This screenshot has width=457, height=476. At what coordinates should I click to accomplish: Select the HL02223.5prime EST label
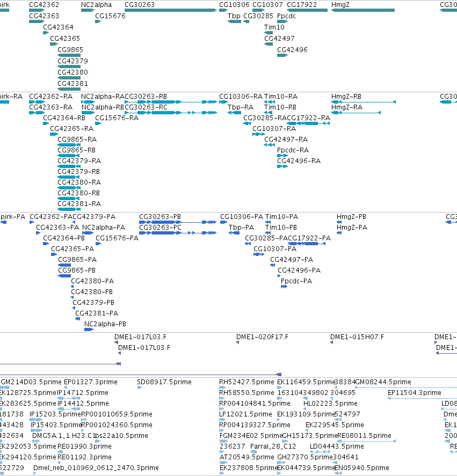click(331, 404)
